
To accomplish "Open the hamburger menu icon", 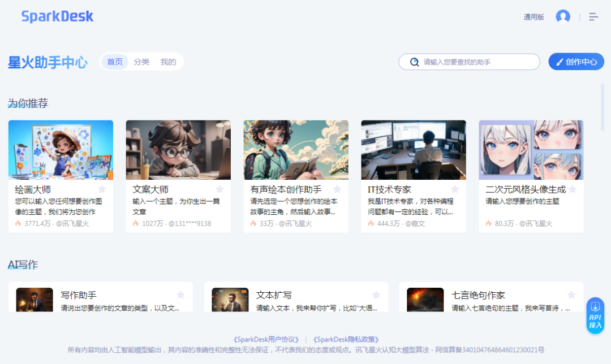I will [593, 17].
